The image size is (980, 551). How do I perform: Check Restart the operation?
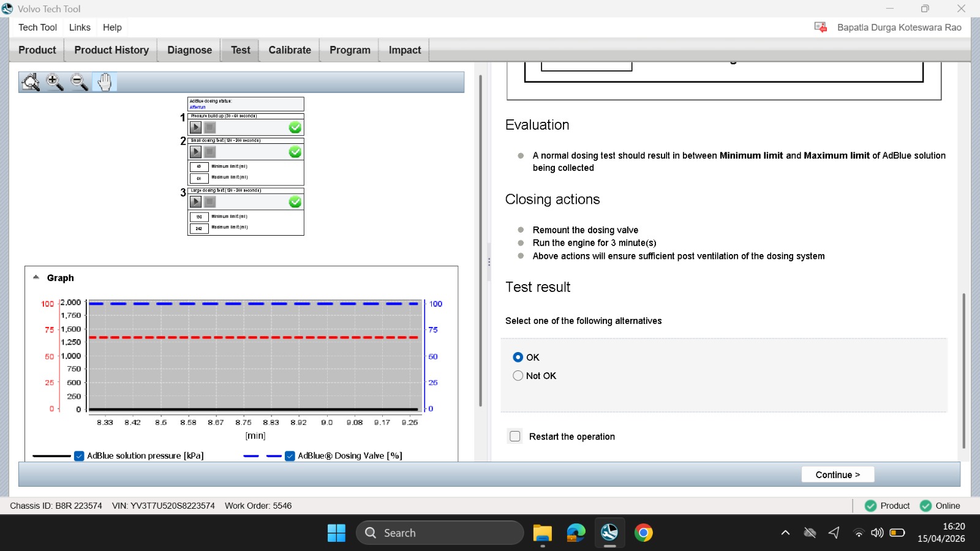point(515,437)
